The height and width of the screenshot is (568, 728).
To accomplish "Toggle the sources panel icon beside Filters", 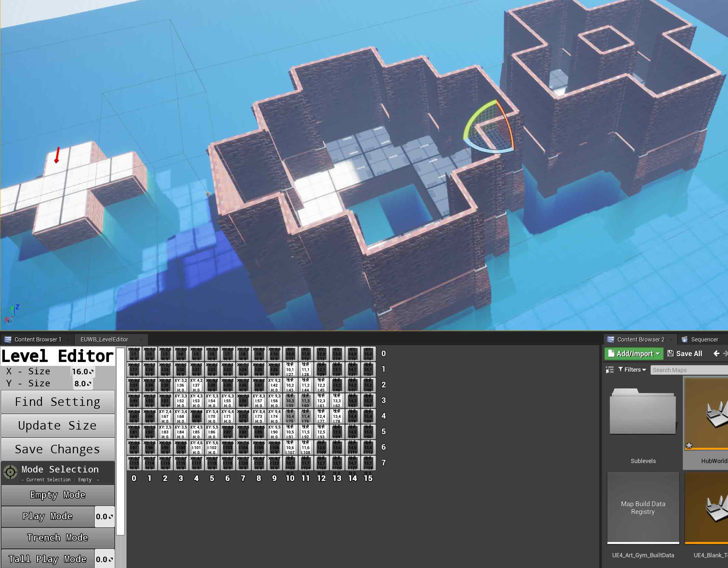I will (610, 370).
